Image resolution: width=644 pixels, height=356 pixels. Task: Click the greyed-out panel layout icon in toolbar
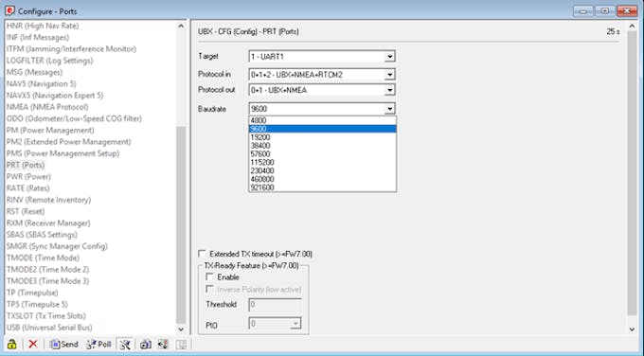click(x=182, y=344)
